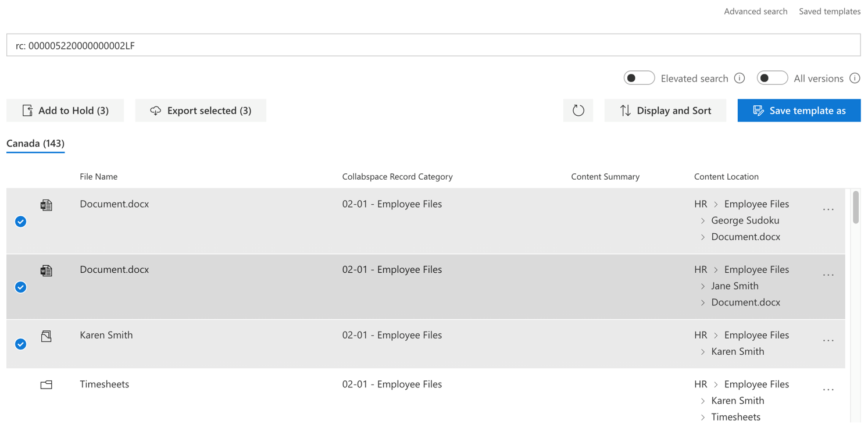The image size is (868, 431).
Task: Open the Saved templates link
Action: pos(830,11)
